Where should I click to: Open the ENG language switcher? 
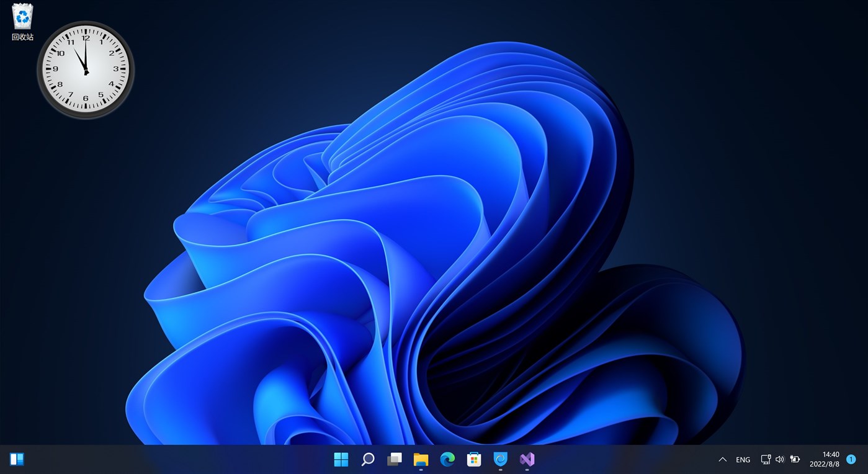[x=742, y=459]
